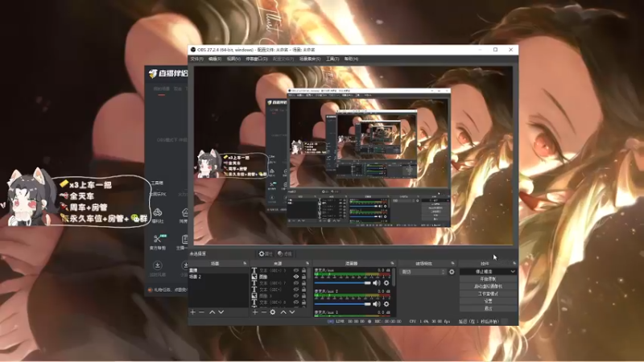Add a new scene with the plus icon

192,312
